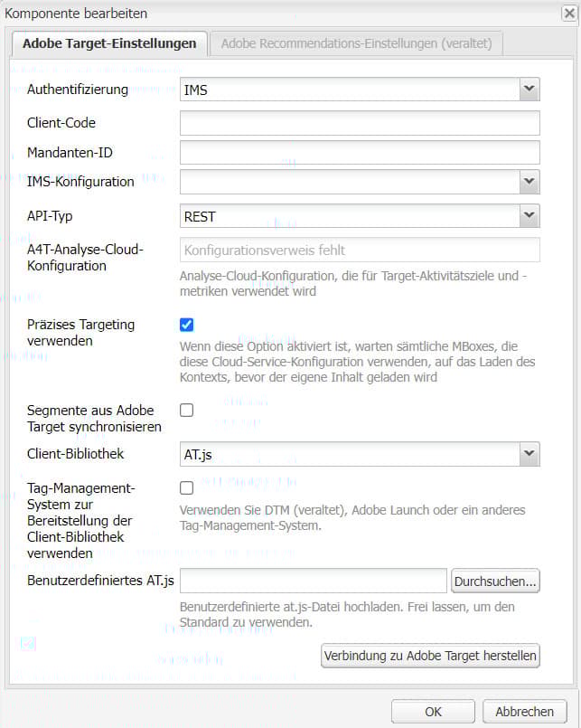This screenshot has height=728, width=581.
Task: Enable Segmente aus Adobe Target synchronisieren
Action: tap(186, 411)
